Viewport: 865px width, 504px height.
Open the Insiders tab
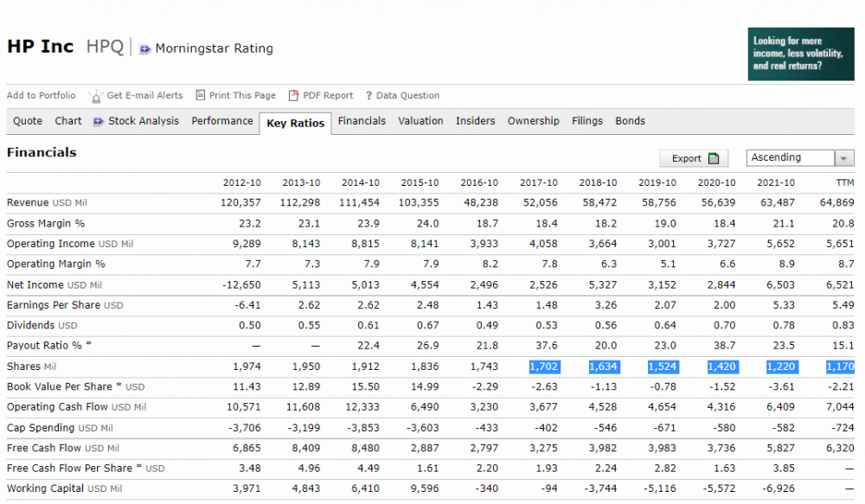(x=476, y=121)
